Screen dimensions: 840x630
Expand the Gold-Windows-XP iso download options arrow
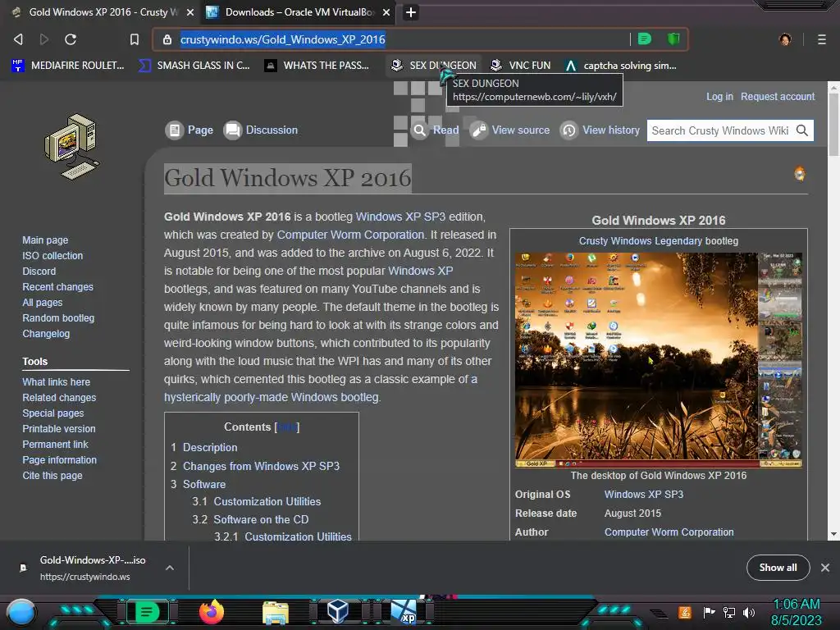click(x=169, y=568)
